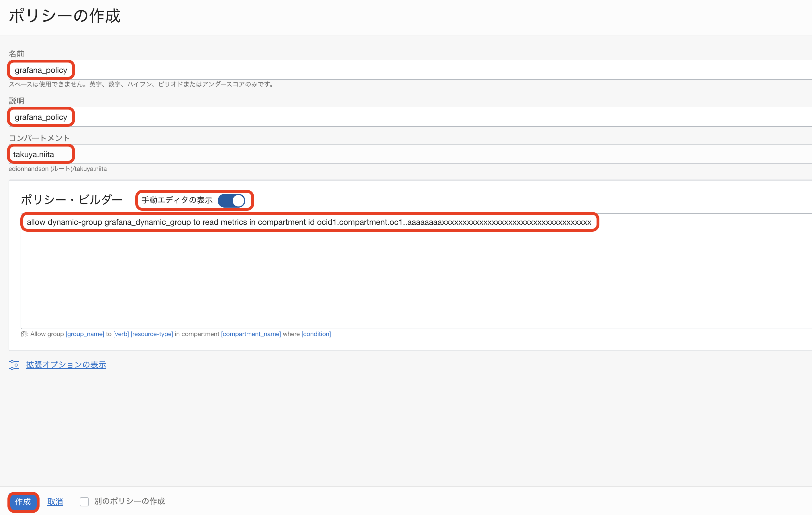Expand 拡張オプションの表示 link
The width and height of the screenshot is (812, 515).
[x=66, y=365]
